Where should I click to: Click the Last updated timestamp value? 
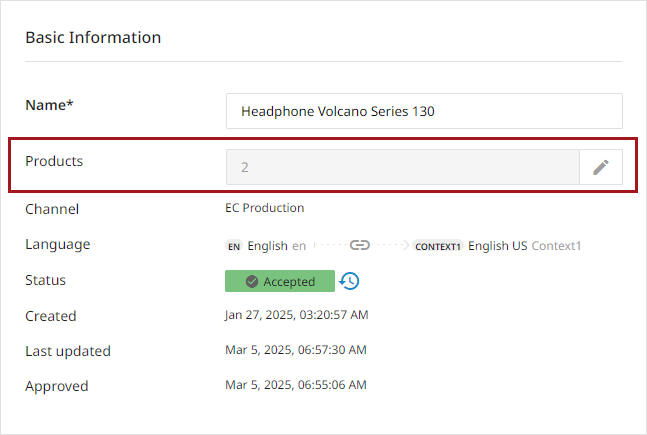click(x=296, y=350)
